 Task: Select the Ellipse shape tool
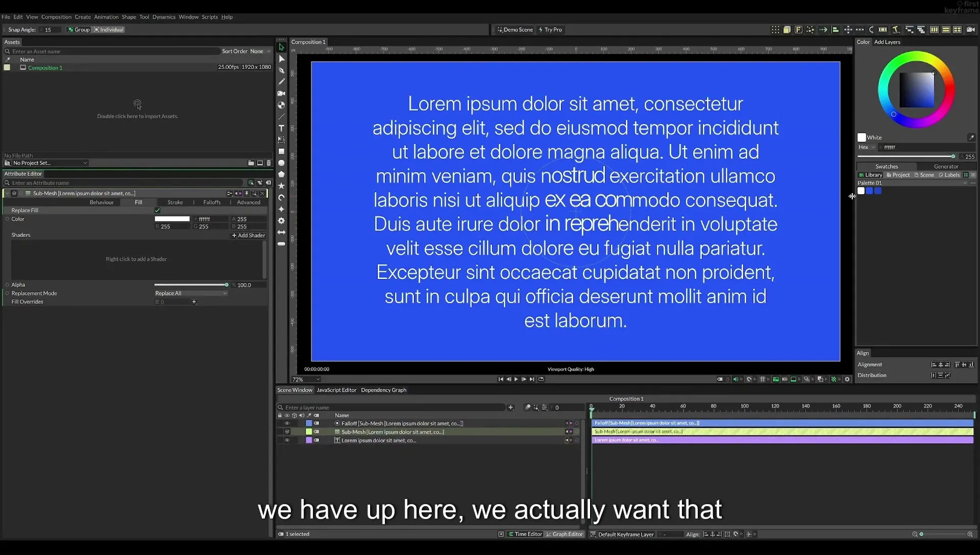(281, 163)
